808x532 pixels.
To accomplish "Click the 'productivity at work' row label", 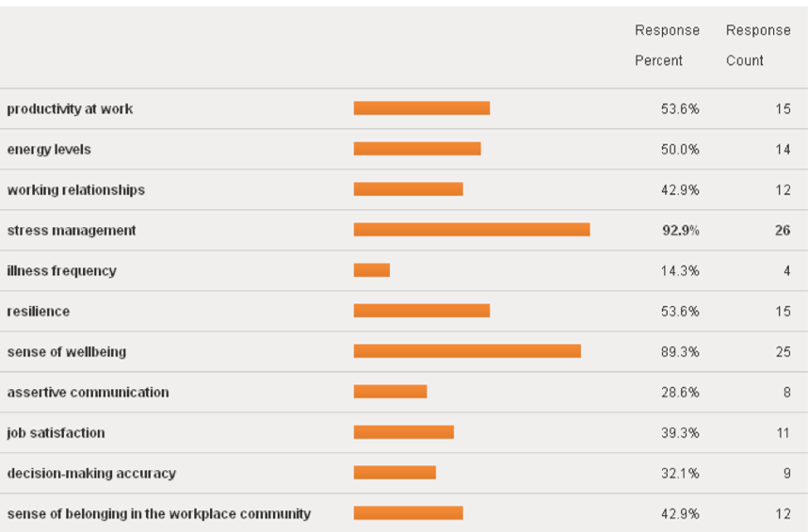I will pyautogui.click(x=70, y=109).
